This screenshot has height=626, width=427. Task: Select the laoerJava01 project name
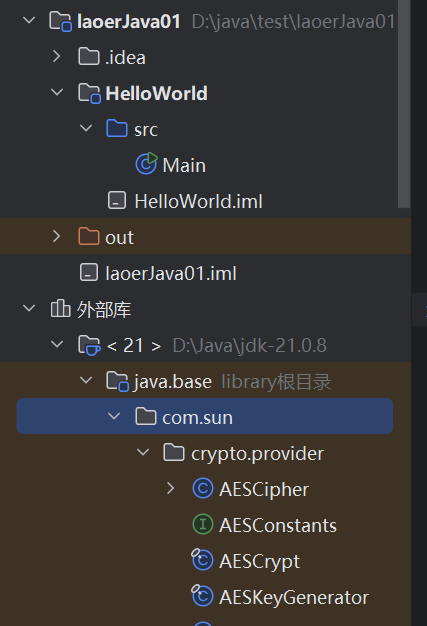click(x=129, y=21)
